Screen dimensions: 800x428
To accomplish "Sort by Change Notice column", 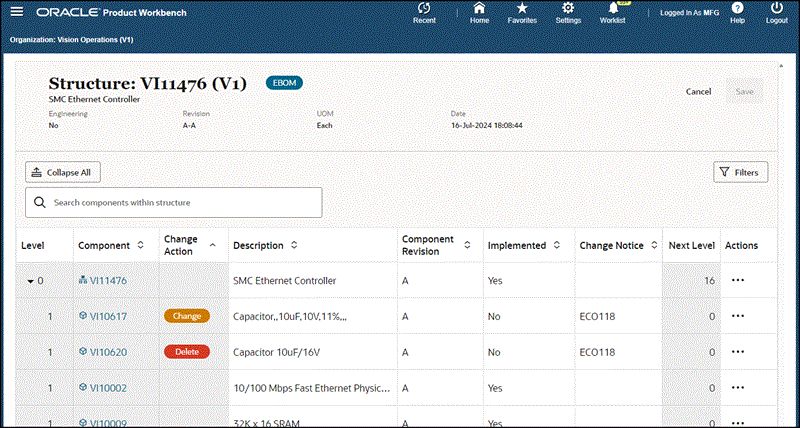I will [x=654, y=245].
